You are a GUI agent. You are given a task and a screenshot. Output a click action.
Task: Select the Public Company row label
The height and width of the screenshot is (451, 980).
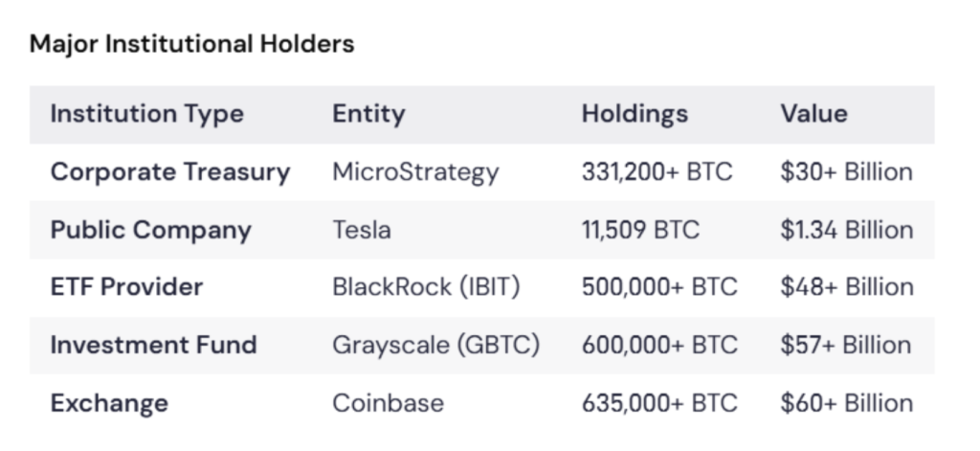150,231
